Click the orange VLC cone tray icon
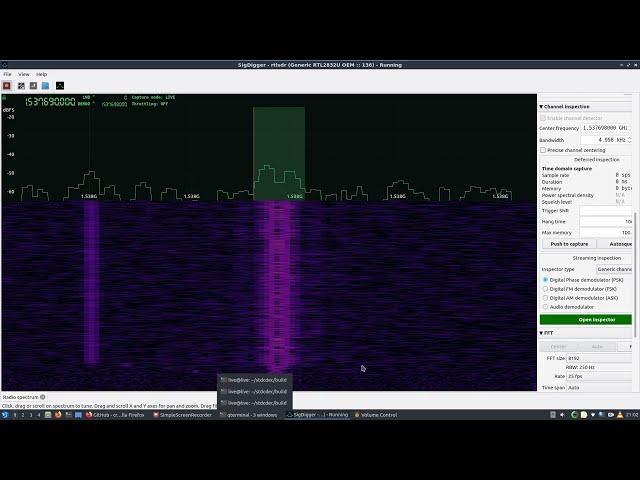 (x=620, y=415)
